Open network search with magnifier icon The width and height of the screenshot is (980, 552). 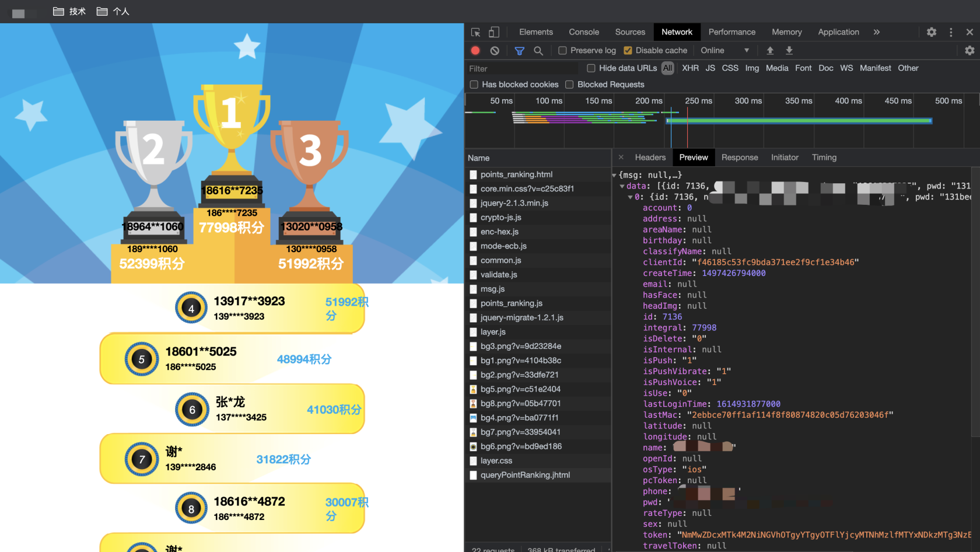coord(538,51)
